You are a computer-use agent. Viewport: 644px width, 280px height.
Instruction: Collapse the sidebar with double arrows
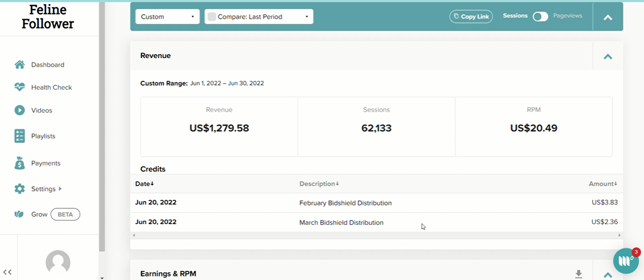coord(7,272)
